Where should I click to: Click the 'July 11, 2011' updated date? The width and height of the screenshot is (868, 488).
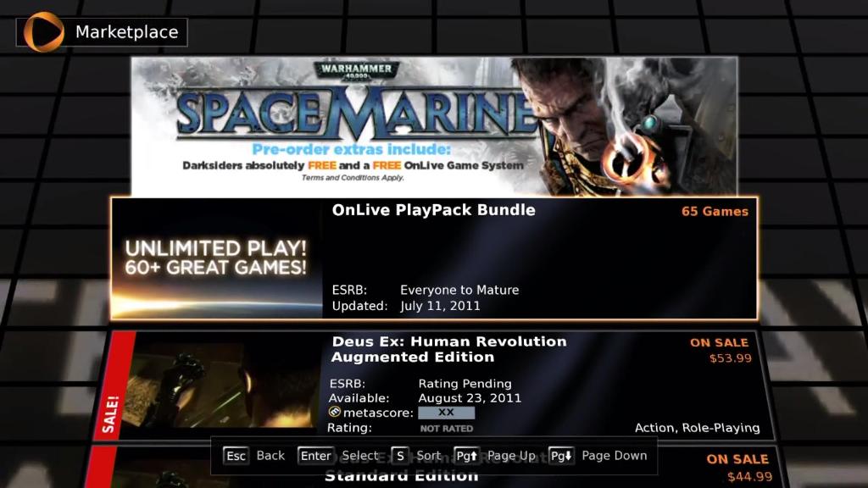point(440,306)
